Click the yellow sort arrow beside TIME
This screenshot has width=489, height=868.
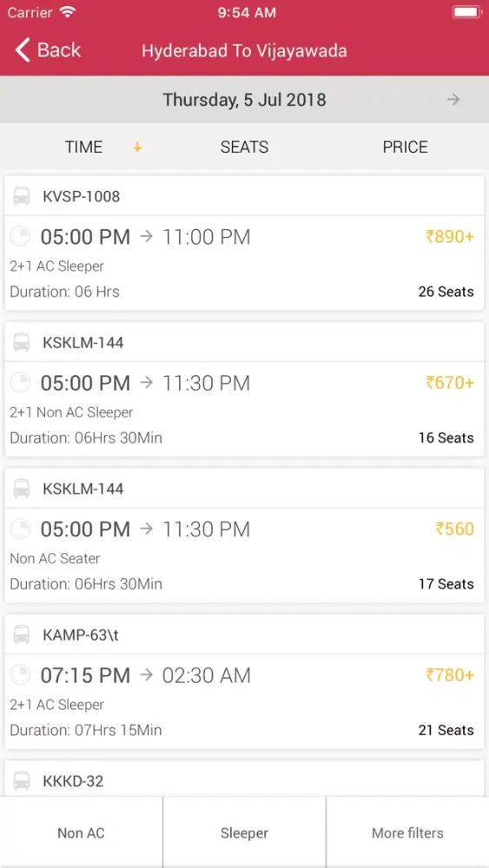coord(137,148)
